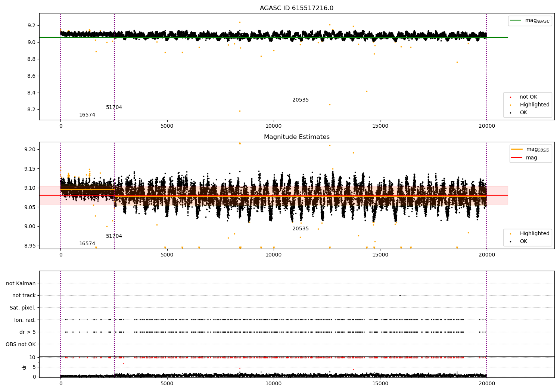
Task: Click the 8.4 y-axis tick label
Action: (x=31, y=93)
